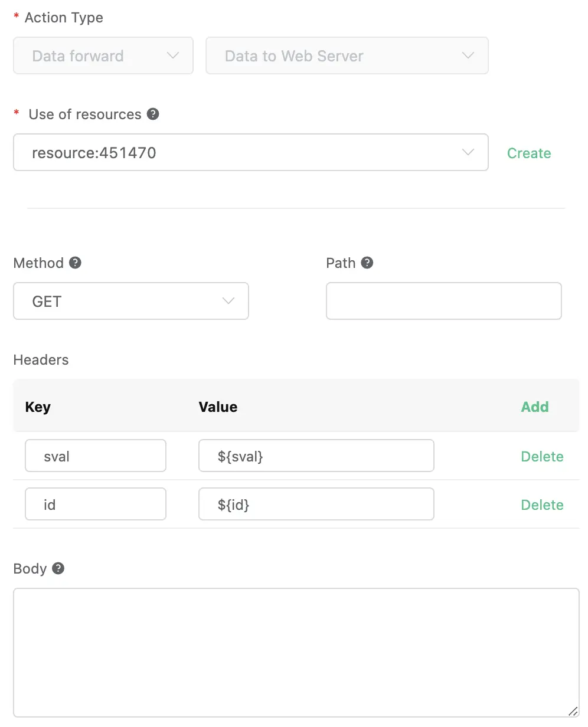The height and width of the screenshot is (727, 588).
Task: Open the Data to Web Server dropdown
Action: 347,56
